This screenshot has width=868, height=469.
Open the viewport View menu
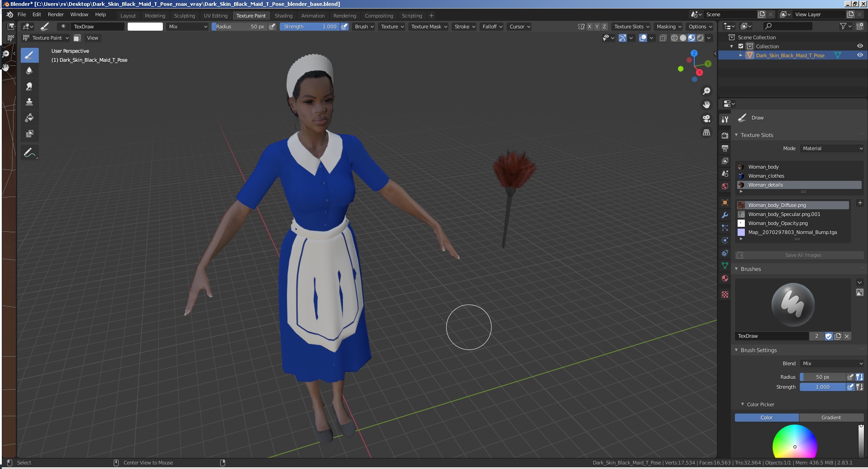pos(92,38)
